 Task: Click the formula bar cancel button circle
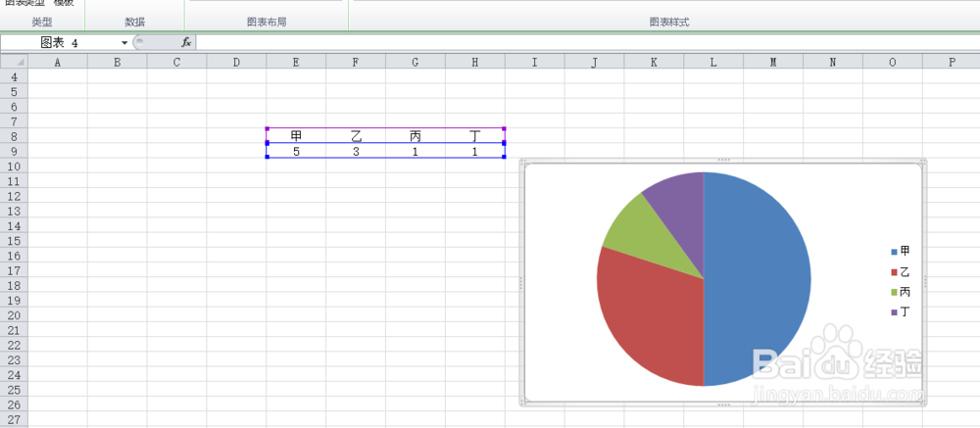click(139, 42)
